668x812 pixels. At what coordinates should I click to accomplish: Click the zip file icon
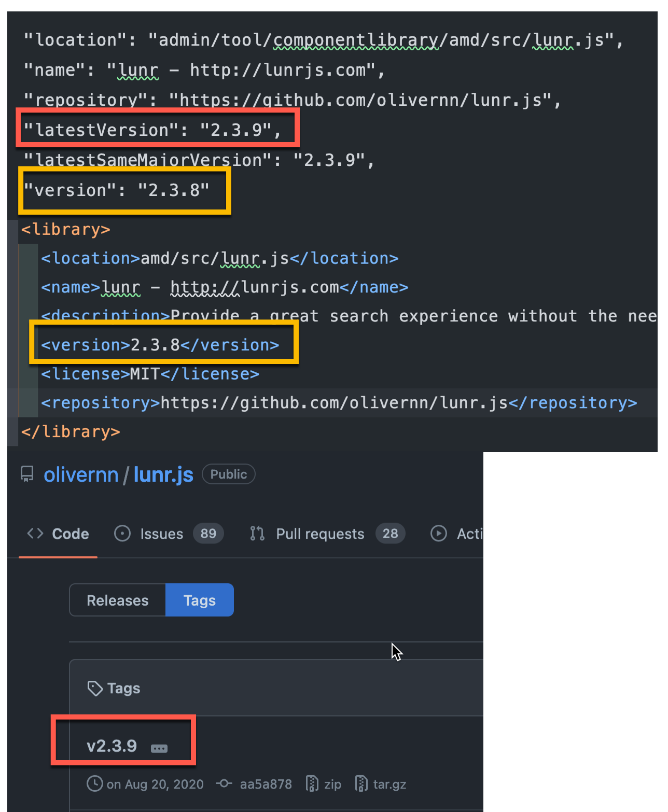(x=312, y=783)
